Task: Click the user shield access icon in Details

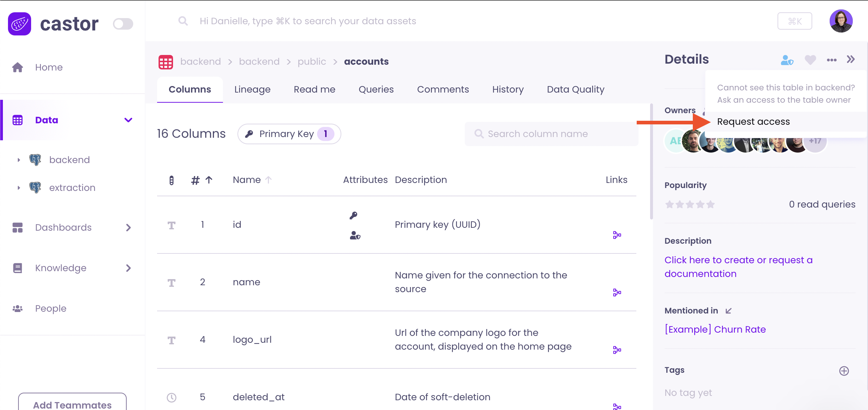Action: [x=787, y=60]
